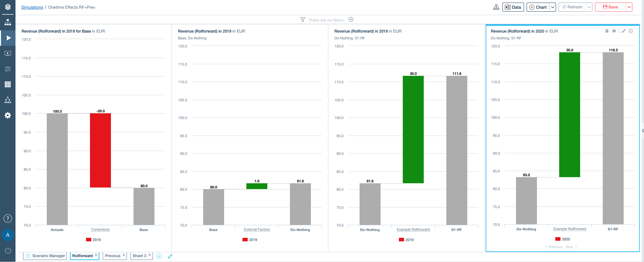Click the green Example Rollforward bar in 2020 chart

pyautogui.click(x=570, y=115)
